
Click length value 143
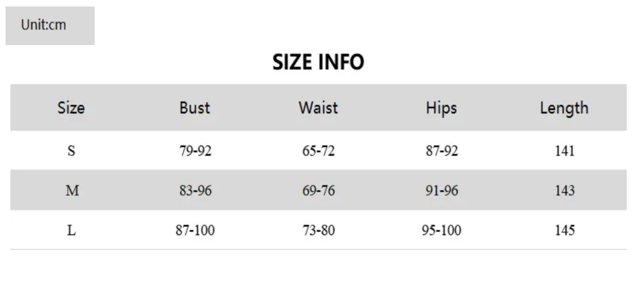tap(565, 191)
